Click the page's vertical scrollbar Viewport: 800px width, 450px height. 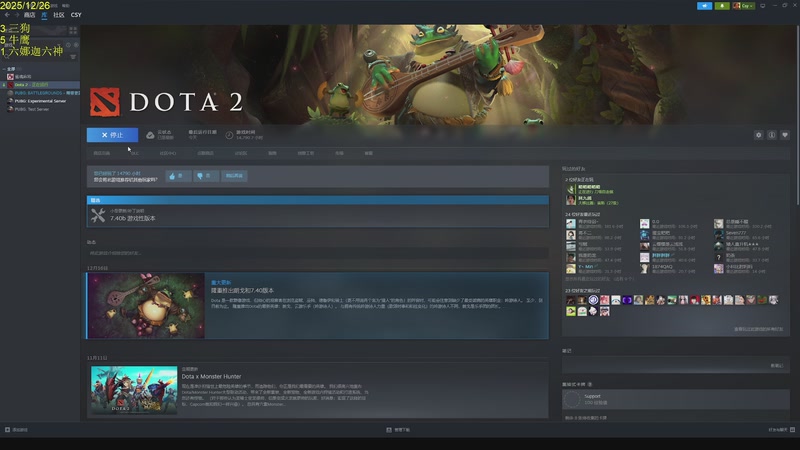coord(797,115)
